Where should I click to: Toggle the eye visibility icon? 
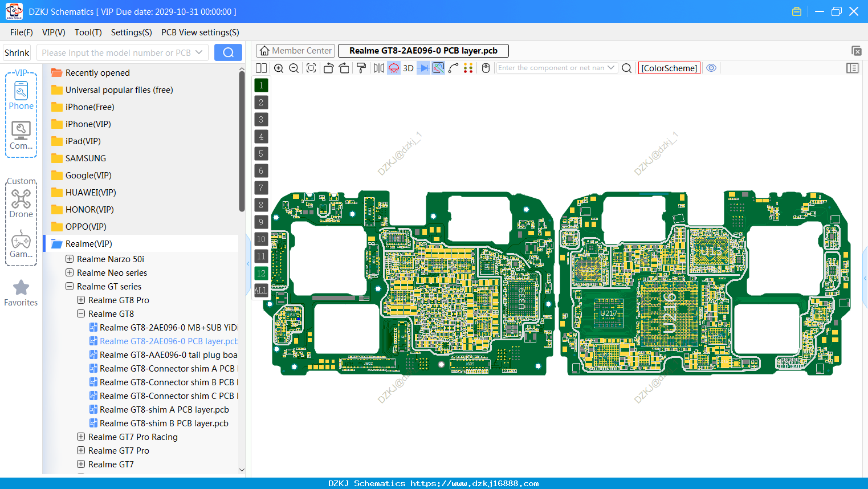[x=711, y=68]
